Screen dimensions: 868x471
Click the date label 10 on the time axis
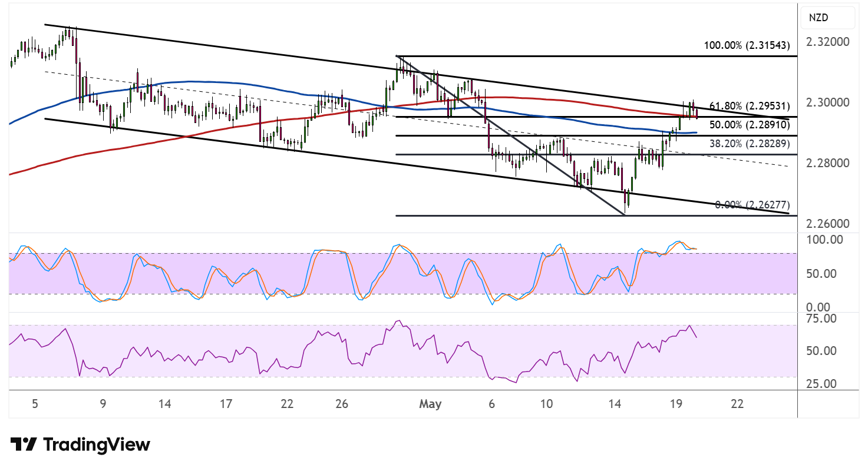pos(546,404)
